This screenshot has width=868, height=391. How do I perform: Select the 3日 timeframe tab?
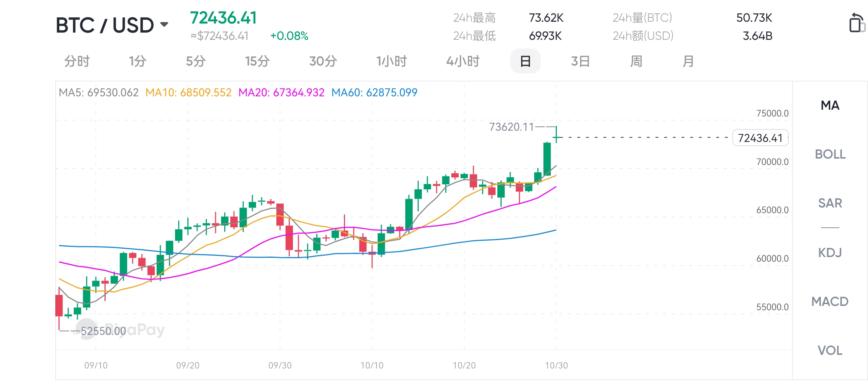click(580, 61)
